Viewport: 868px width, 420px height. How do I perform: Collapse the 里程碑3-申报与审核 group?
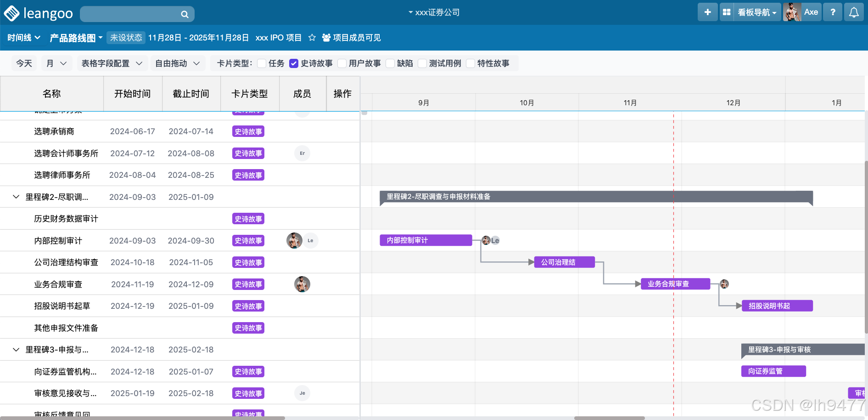(x=16, y=350)
